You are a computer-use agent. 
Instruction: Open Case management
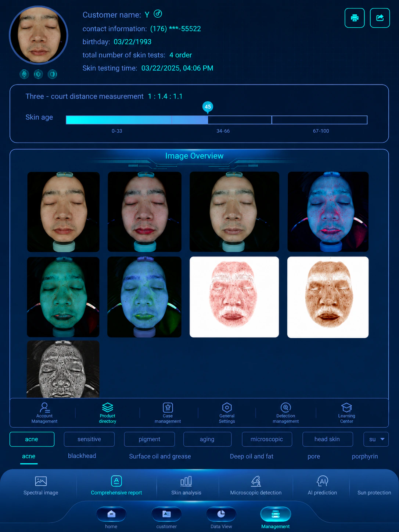click(168, 413)
